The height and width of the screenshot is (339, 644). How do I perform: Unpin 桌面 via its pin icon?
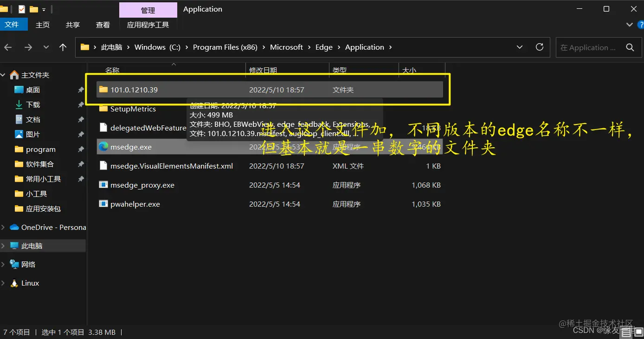(x=81, y=90)
